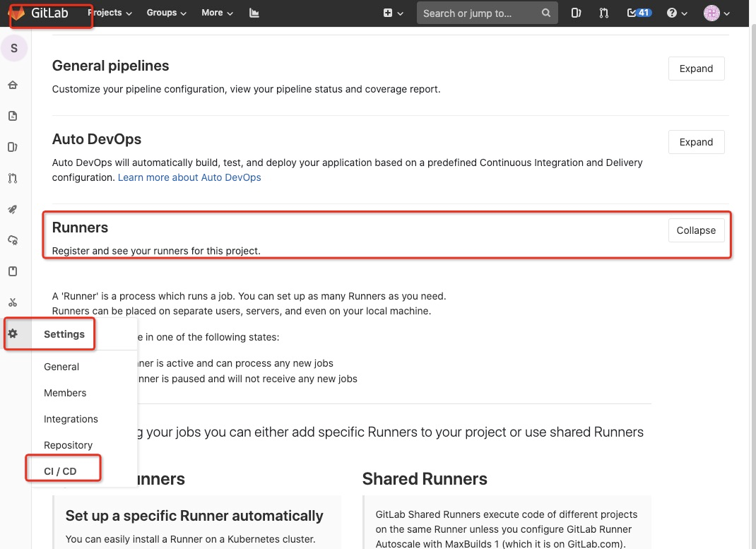Click the Auto DevOps heading

[96, 139]
